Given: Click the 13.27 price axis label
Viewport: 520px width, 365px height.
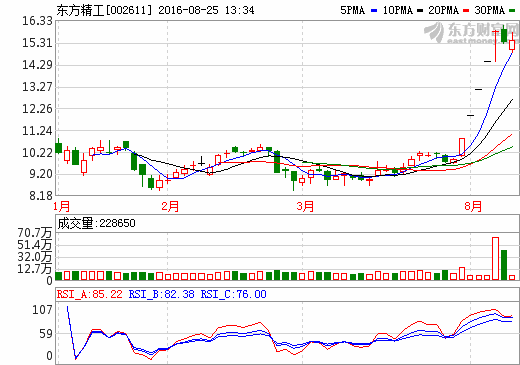Looking at the screenshot, I should click(x=37, y=87).
